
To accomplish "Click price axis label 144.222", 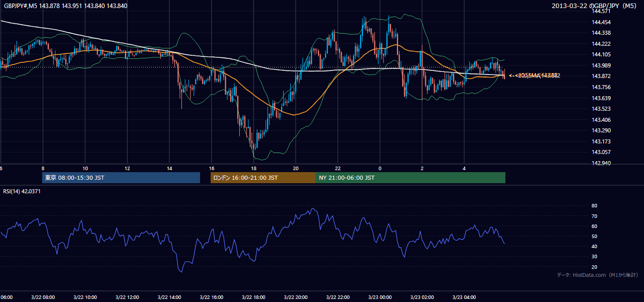I will (602, 44).
